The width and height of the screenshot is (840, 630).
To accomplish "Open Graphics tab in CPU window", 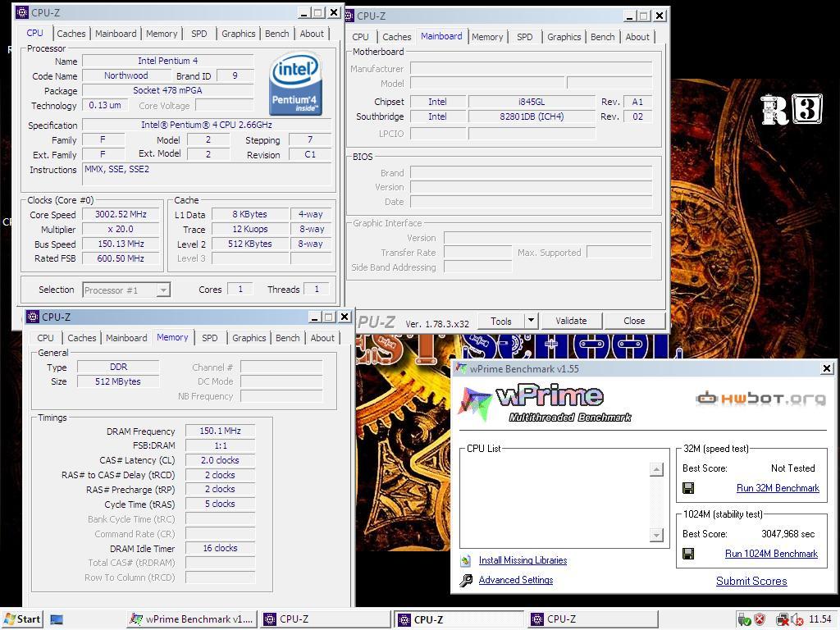I will tap(239, 34).
